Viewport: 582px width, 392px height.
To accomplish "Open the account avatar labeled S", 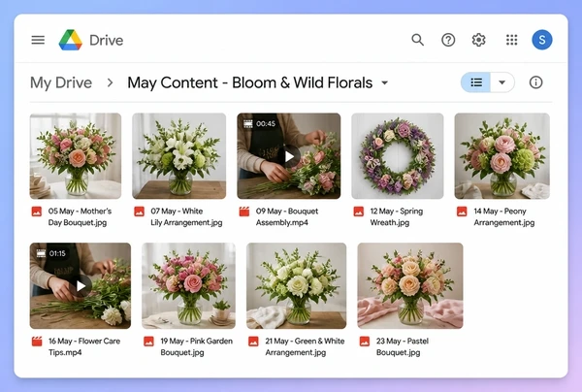I will coord(542,40).
